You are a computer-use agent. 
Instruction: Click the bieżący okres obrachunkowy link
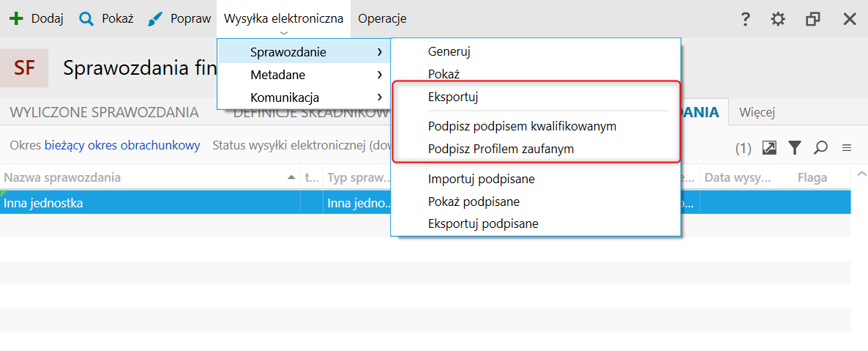[122, 146]
